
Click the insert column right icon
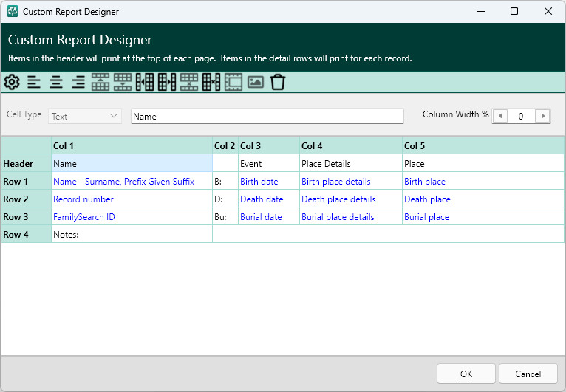point(167,82)
